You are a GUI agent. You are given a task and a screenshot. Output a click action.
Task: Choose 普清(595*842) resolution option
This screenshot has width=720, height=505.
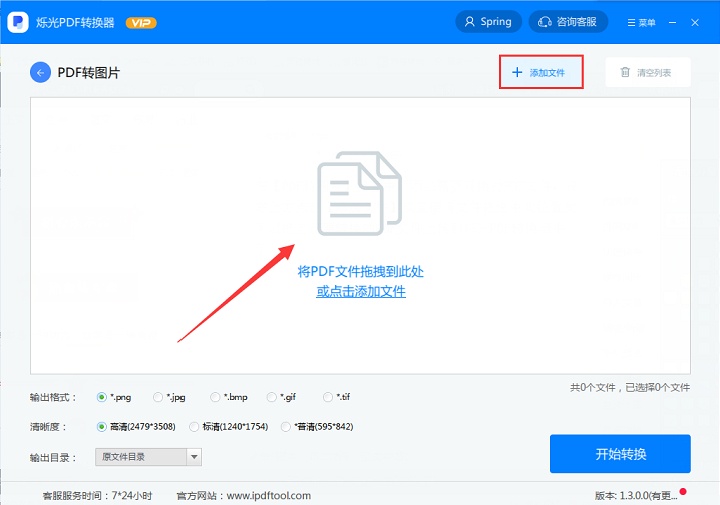[317, 426]
